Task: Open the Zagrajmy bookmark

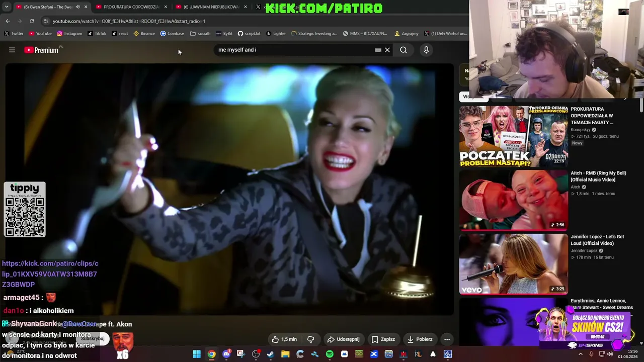Action: coord(407,34)
